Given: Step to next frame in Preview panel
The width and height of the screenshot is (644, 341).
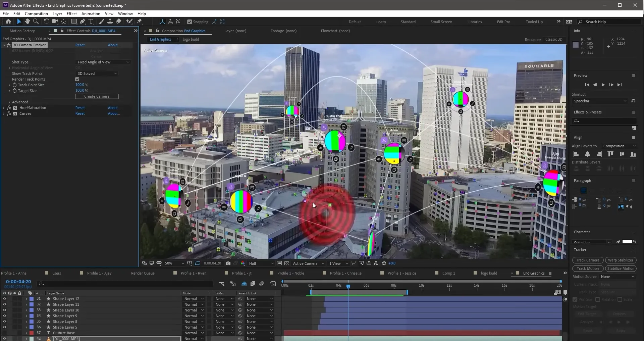Looking at the screenshot, I should [x=611, y=85].
